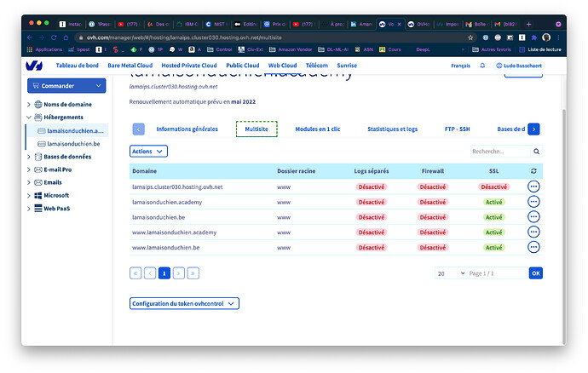588x373 pixels.
Task: Switch to Informations générales tab
Action: 187,129
